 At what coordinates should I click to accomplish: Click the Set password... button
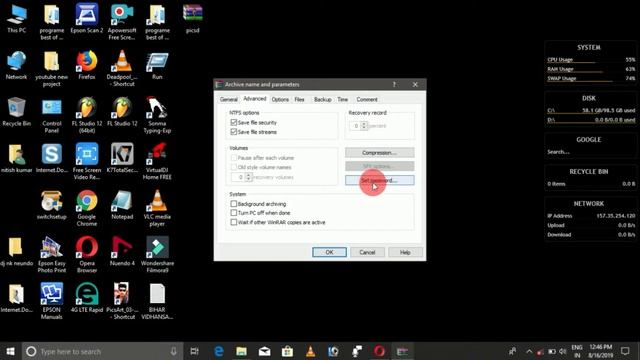click(x=380, y=180)
